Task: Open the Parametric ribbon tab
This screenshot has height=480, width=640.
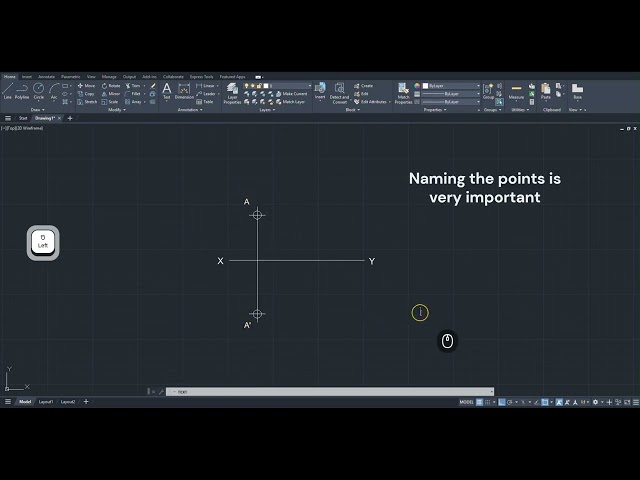Action: click(71, 77)
